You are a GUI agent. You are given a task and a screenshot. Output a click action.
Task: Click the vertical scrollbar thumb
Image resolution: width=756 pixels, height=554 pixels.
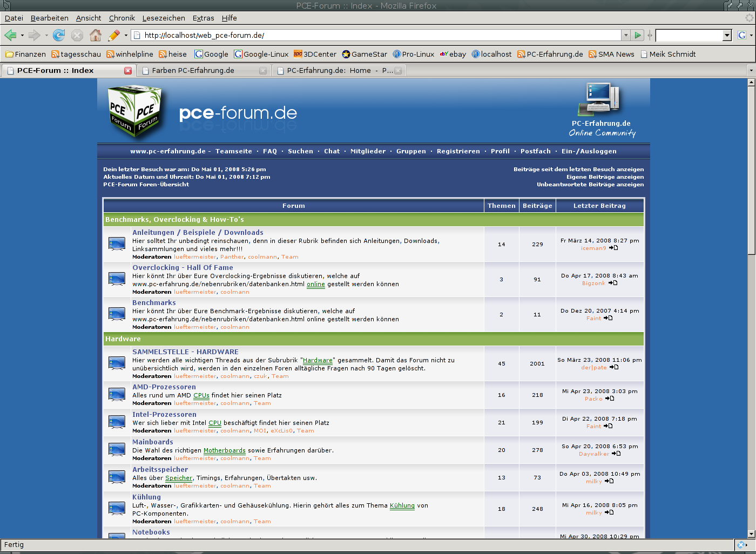[x=751, y=170]
